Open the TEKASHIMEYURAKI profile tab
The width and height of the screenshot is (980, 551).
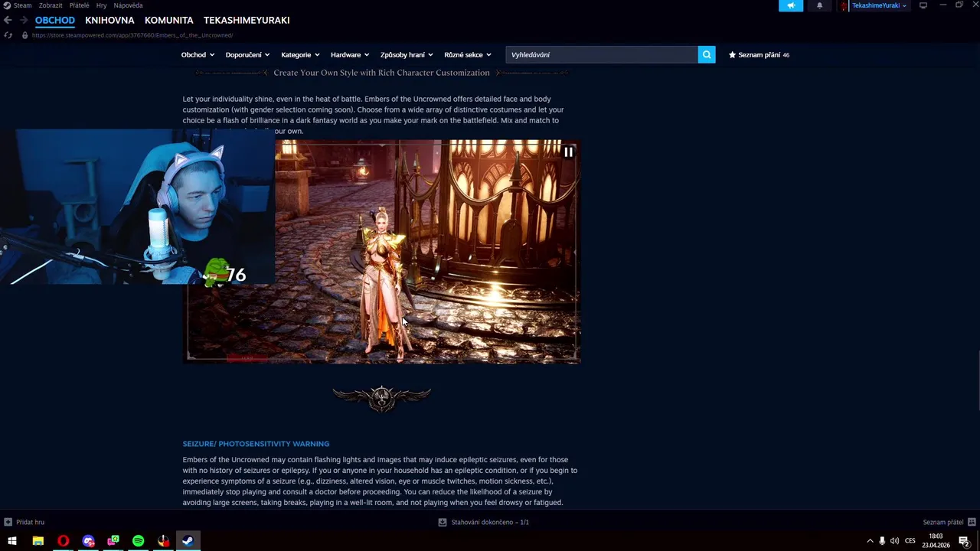(247, 20)
